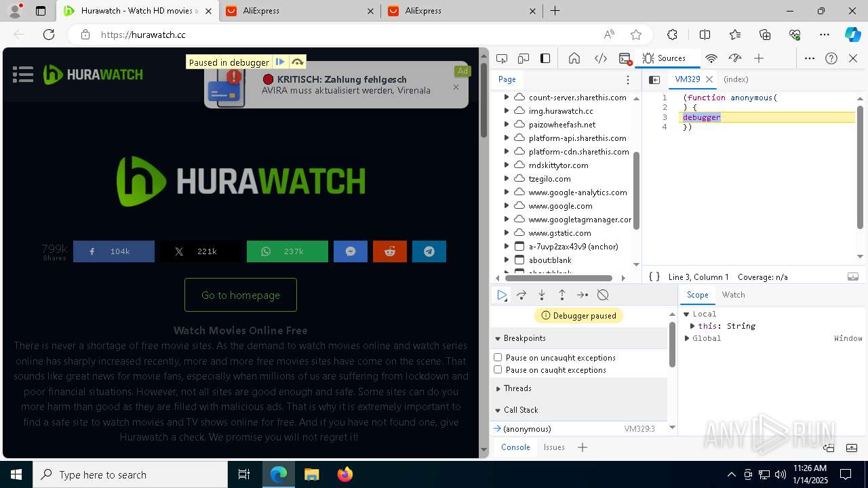The width and height of the screenshot is (868, 488).
Task: Switch to the (index) file tab
Action: [x=736, y=79]
